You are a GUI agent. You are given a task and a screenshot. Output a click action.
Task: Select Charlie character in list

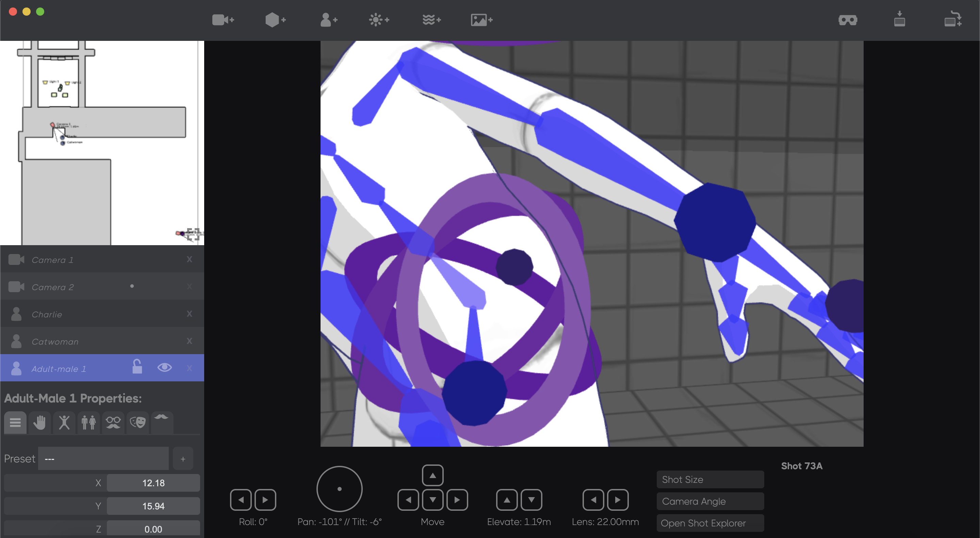[x=102, y=314]
